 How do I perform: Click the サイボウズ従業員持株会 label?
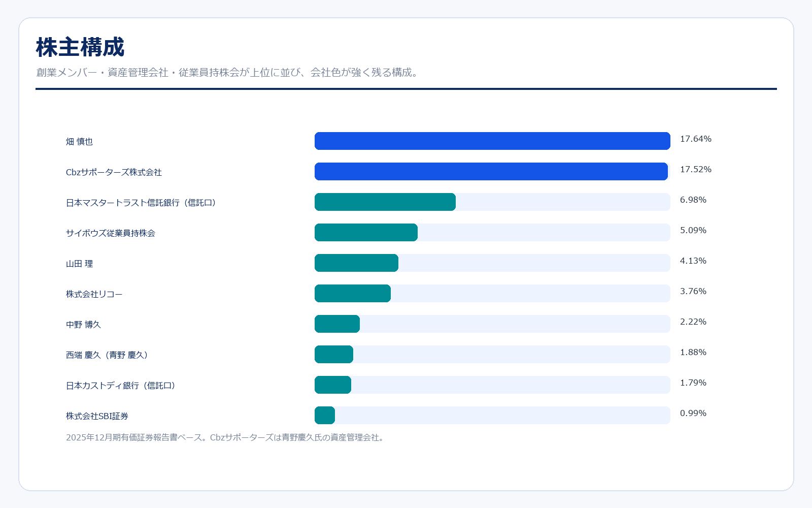pos(111,233)
